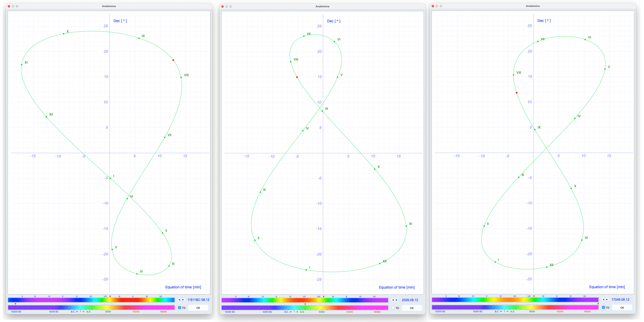Click red year marker in the 11811BC window

(x=15, y=304)
